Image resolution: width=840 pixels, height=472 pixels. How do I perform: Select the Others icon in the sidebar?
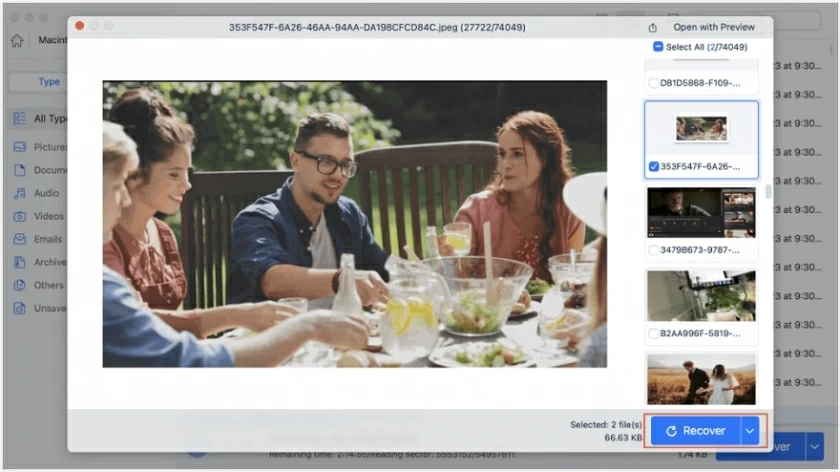click(19, 285)
